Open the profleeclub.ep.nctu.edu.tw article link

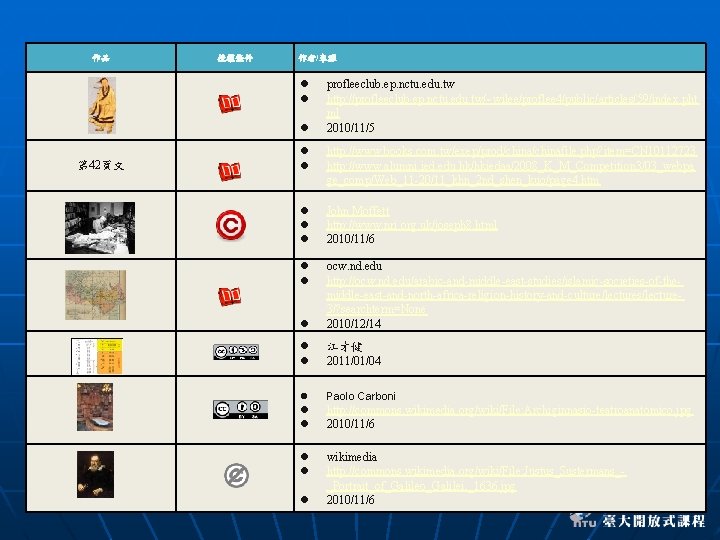[x=512, y=106]
